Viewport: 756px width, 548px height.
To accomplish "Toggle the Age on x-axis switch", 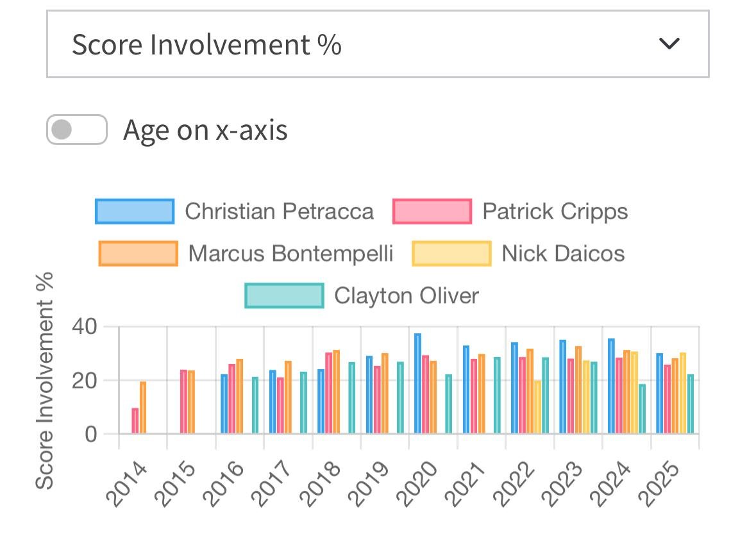I will coord(77,129).
